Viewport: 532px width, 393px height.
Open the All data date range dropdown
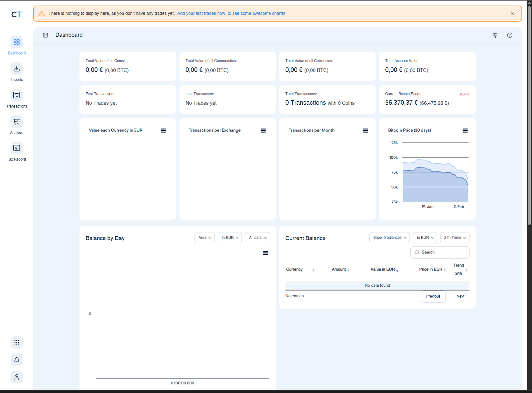click(x=257, y=238)
